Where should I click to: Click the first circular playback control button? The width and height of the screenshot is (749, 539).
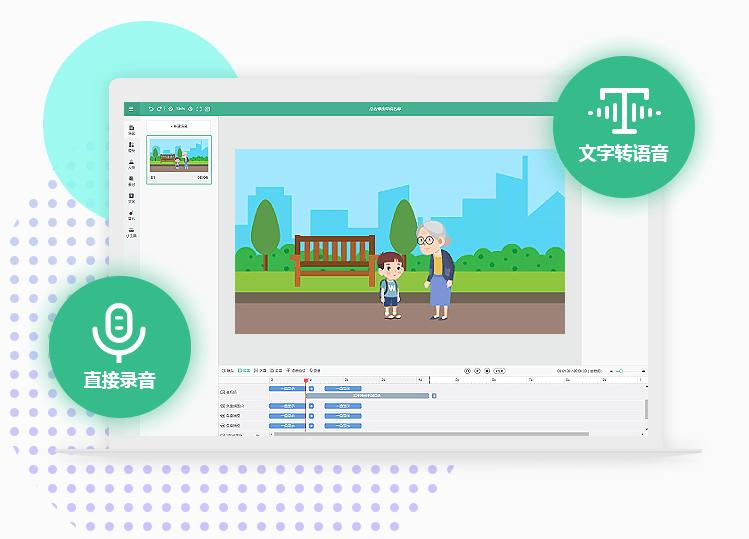(466, 370)
